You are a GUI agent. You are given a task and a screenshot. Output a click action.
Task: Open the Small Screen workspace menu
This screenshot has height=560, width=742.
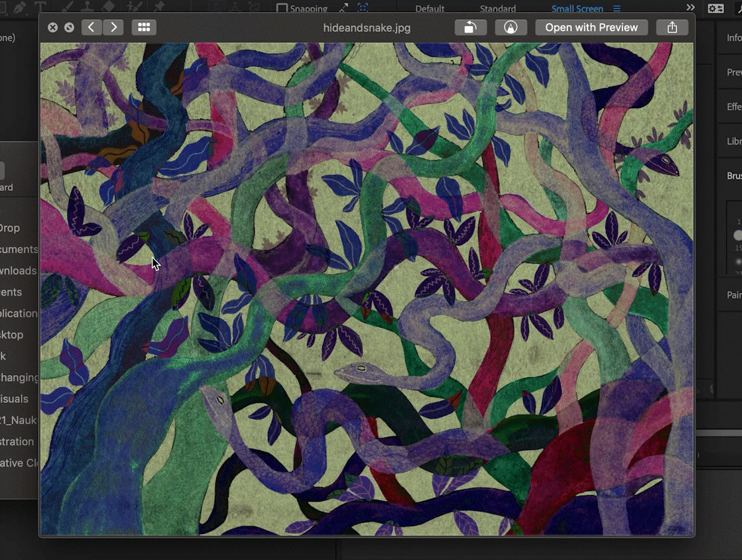click(617, 9)
